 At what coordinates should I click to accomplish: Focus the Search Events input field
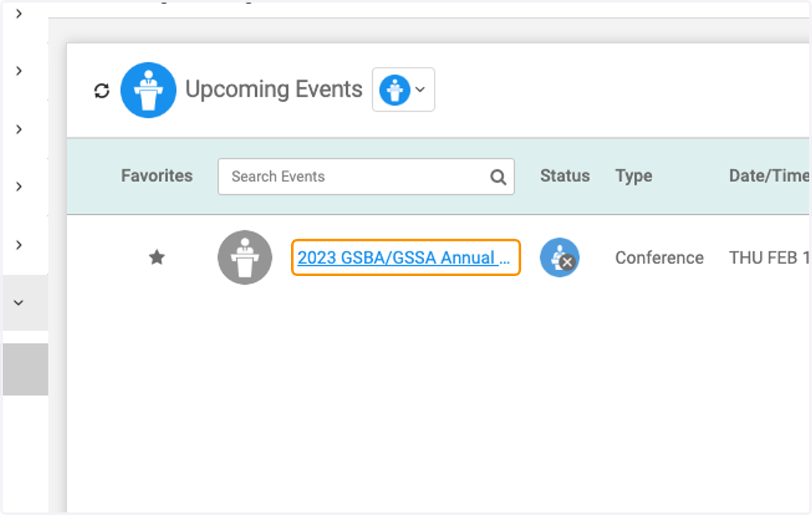(366, 177)
